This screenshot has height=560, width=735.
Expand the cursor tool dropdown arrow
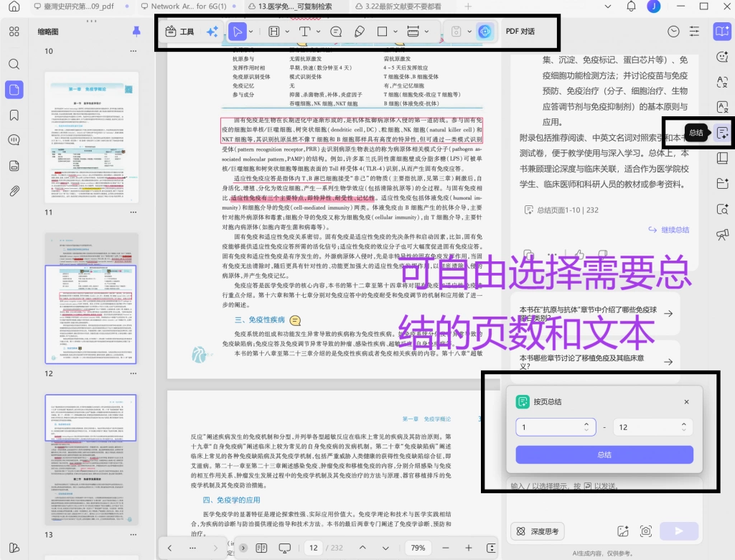(251, 32)
